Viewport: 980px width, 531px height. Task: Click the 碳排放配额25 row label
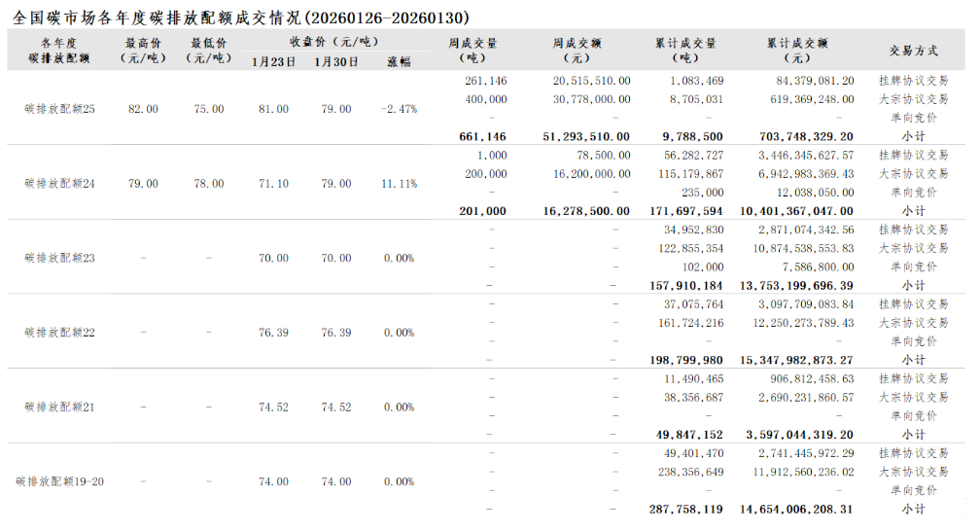pyautogui.click(x=59, y=109)
